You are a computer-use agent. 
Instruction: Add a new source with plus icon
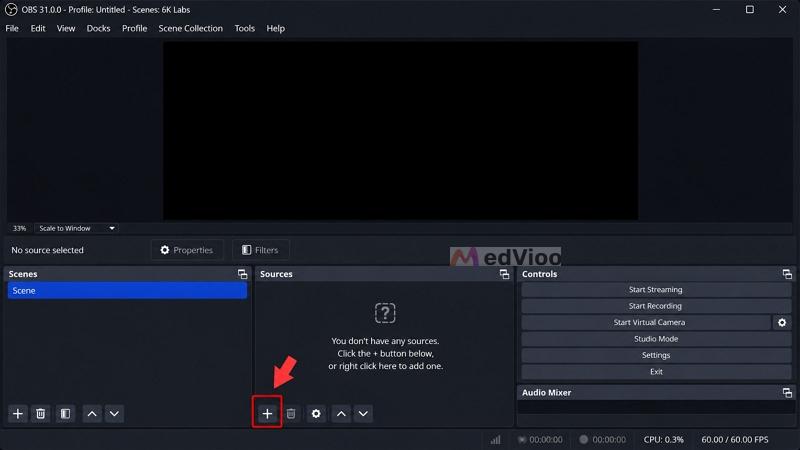(x=267, y=414)
